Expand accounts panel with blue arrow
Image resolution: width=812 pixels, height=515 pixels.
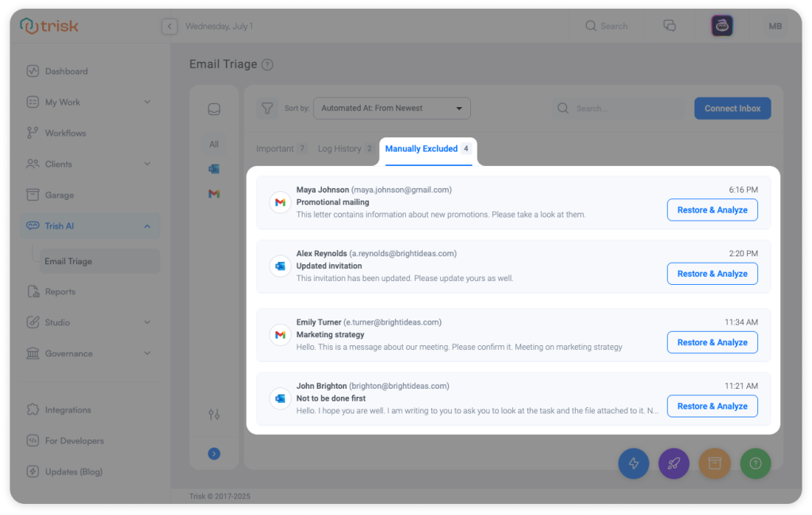(x=214, y=454)
